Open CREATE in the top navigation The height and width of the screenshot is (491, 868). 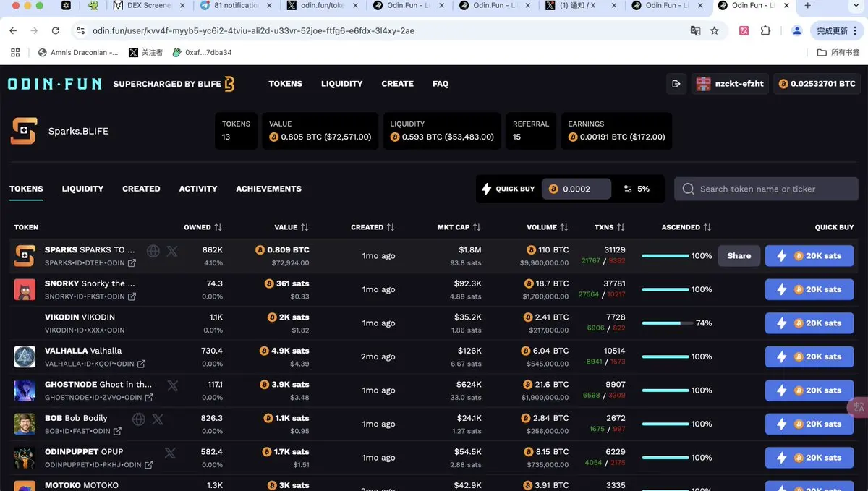pos(398,84)
